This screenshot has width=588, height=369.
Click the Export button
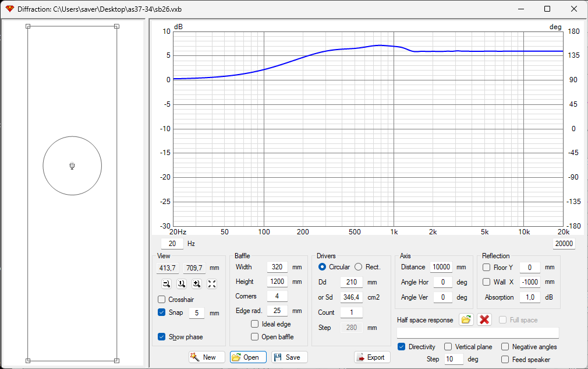(372, 357)
